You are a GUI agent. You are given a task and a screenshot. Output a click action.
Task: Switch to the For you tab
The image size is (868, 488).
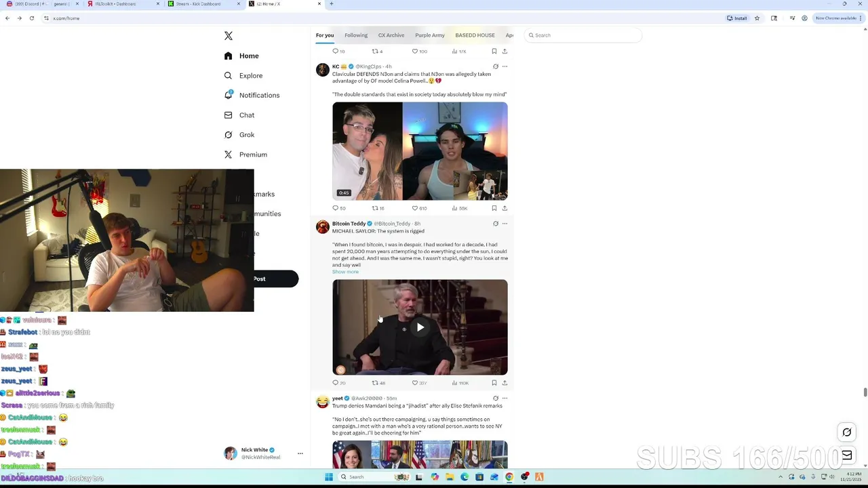click(x=325, y=35)
